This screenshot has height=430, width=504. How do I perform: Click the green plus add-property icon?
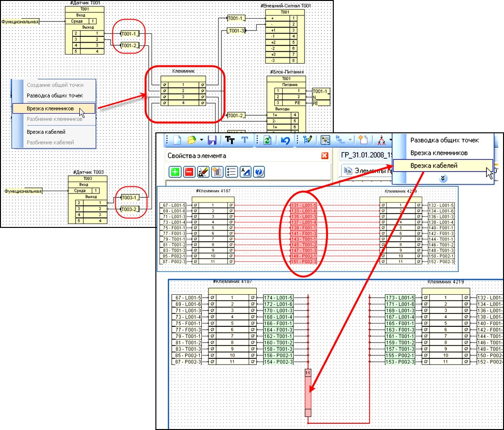[175, 172]
